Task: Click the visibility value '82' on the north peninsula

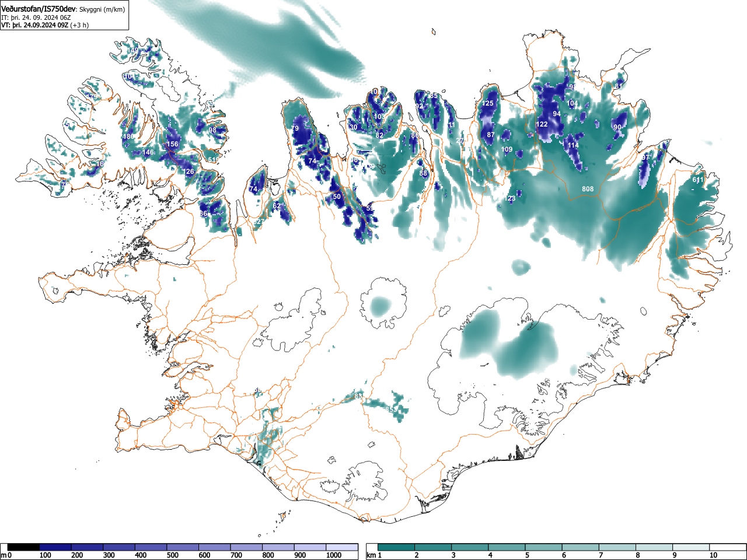Action: pos(380,135)
